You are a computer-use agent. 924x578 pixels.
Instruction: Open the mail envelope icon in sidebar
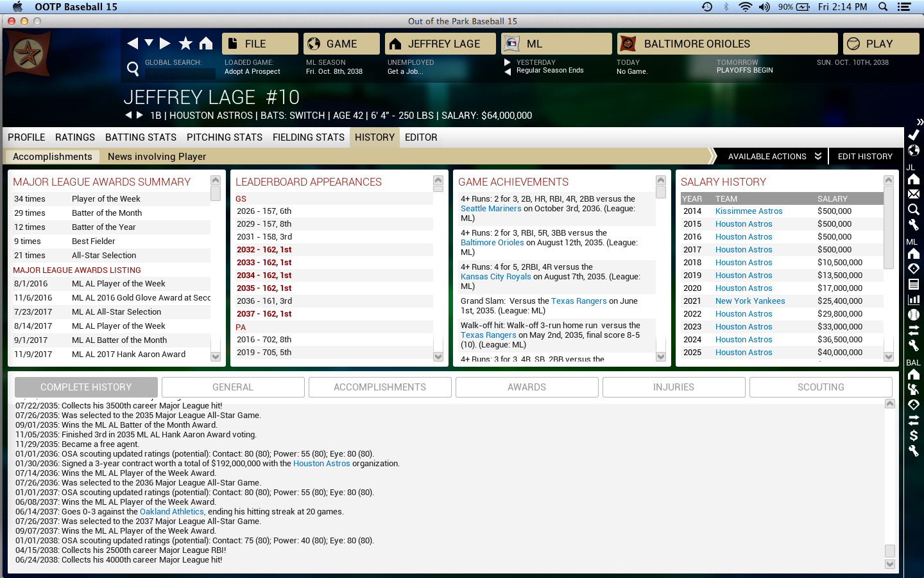[x=914, y=194]
